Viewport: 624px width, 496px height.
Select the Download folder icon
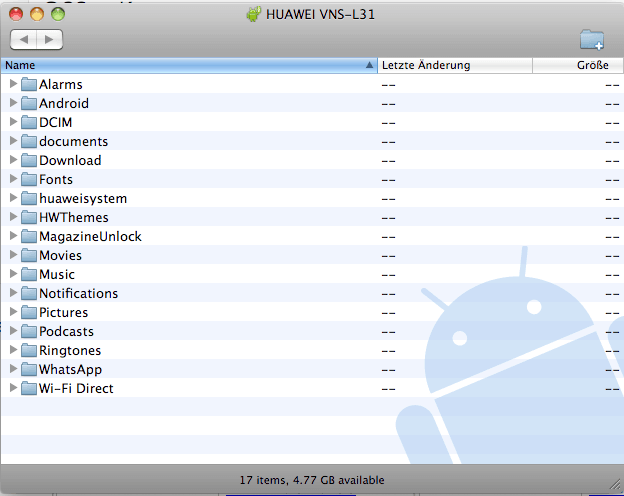click(x=29, y=160)
